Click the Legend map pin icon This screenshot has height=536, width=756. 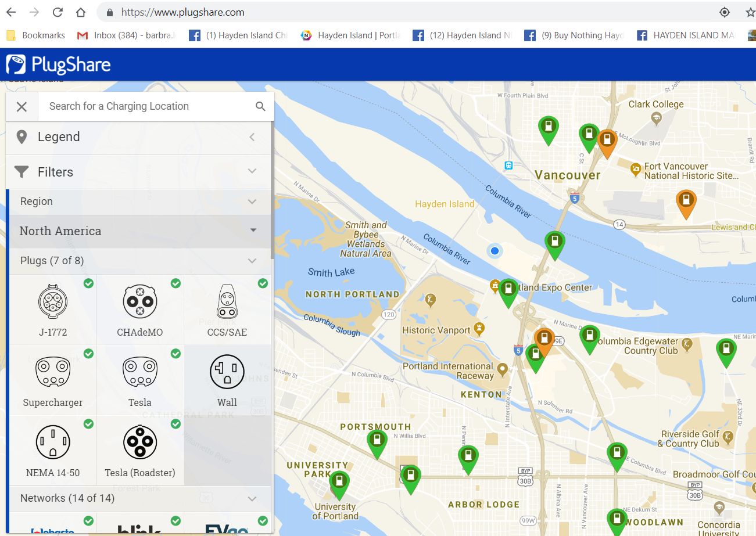[x=22, y=137]
